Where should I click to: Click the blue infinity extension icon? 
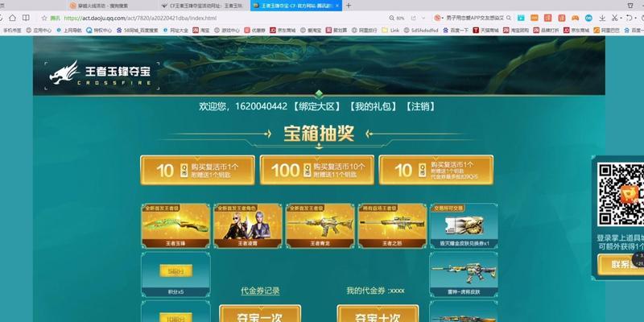tap(588, 18)
